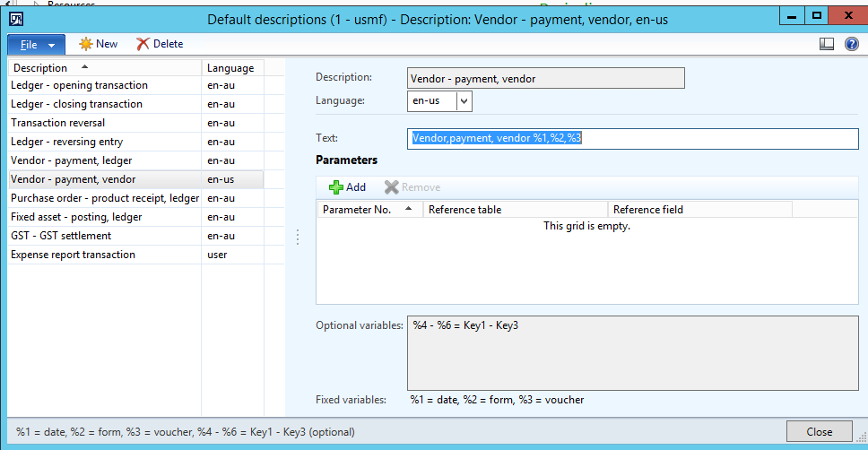The image size is (868, 450).
Task: Click the Add parameter button
Action: [347, 187]
